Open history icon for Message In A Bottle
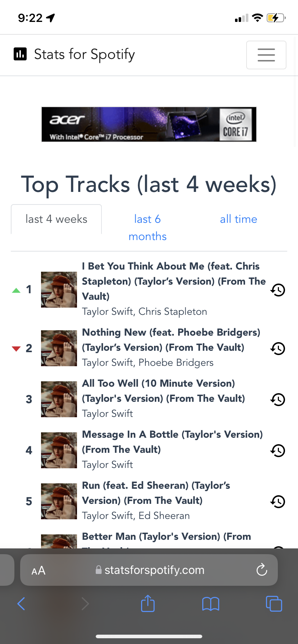 (277, 450)
